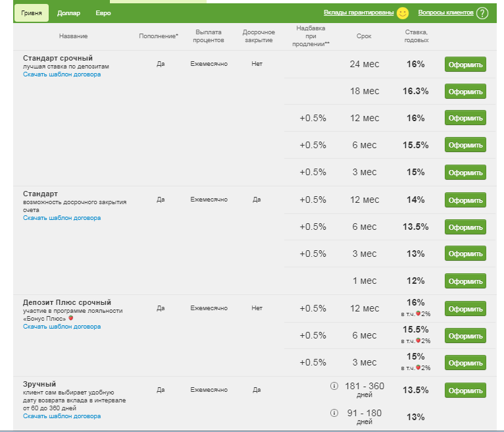Open the Вопросы клиентов link
Viewport: 504px width, 432px height.
[446, 13]
